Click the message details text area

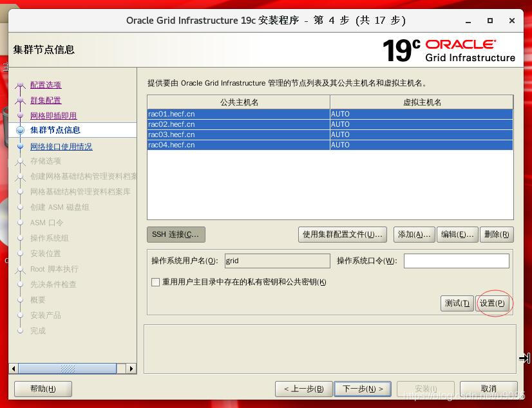point(330,349)
